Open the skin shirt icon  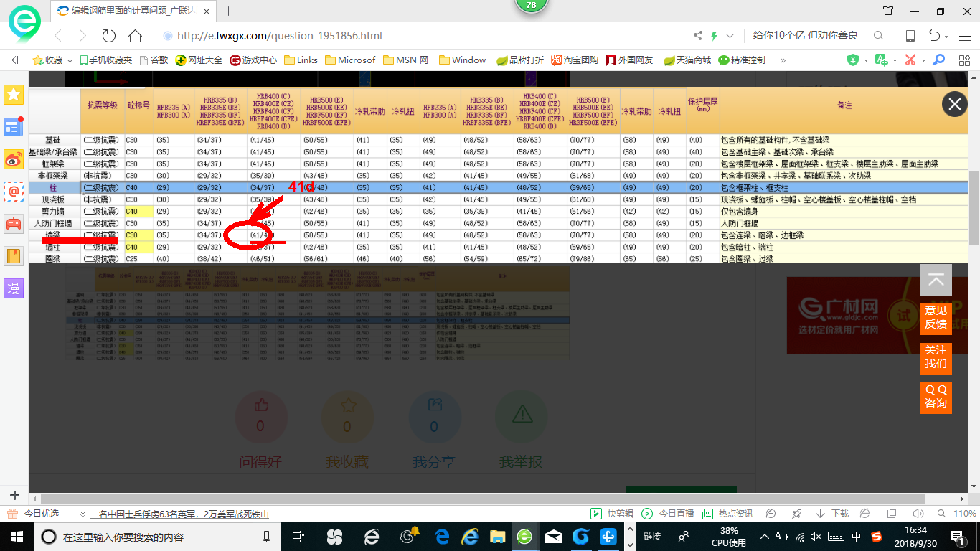coord(888,11)
